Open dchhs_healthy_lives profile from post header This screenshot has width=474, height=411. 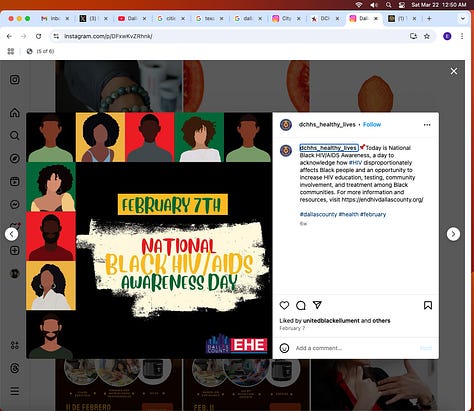[x=327, y=125]
